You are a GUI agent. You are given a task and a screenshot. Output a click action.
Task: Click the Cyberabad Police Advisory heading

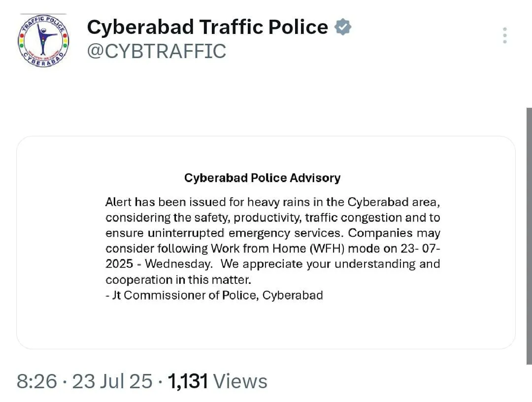click(262, 178)
